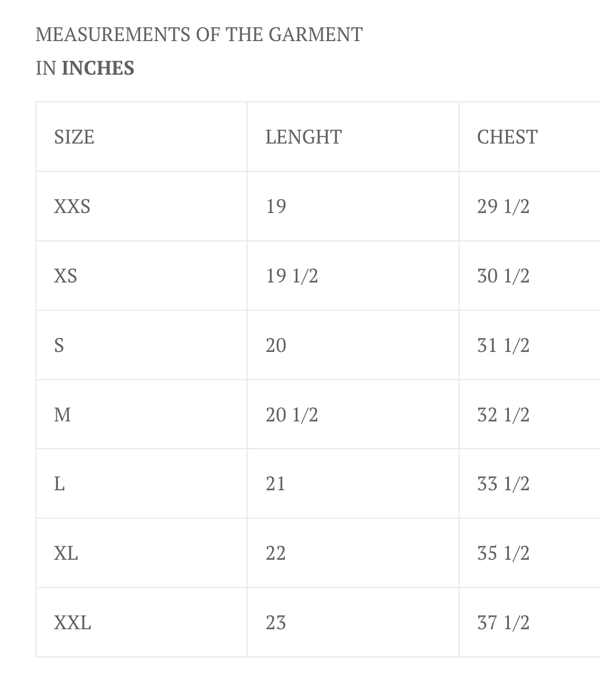
Task: Select the chest value 30 1/2
Action: [503, 276]
